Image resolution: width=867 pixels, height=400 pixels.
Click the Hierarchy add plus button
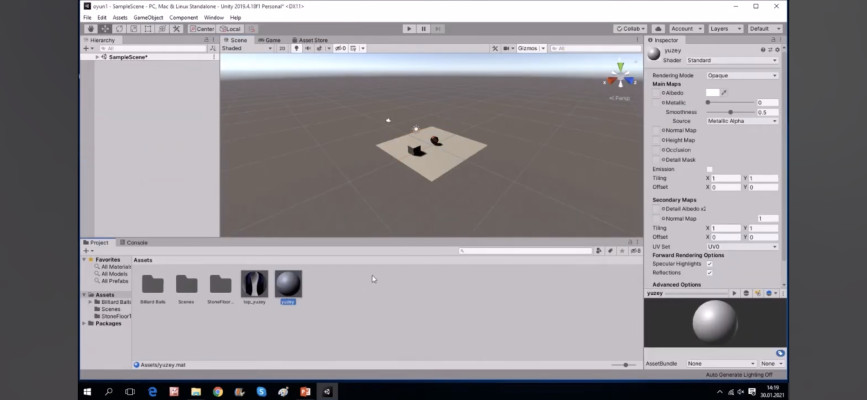click(86, 49)
